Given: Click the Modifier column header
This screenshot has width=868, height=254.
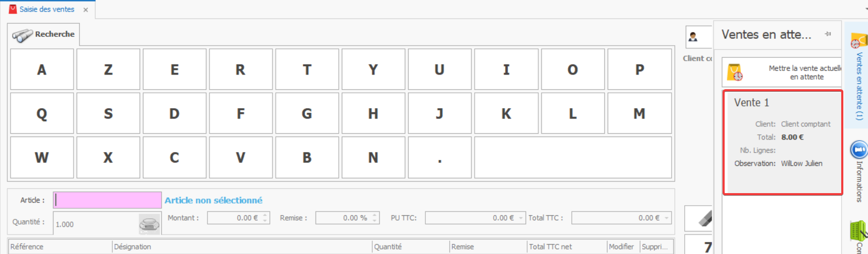Looking at the screenshot, I should [x=623, y=247].
